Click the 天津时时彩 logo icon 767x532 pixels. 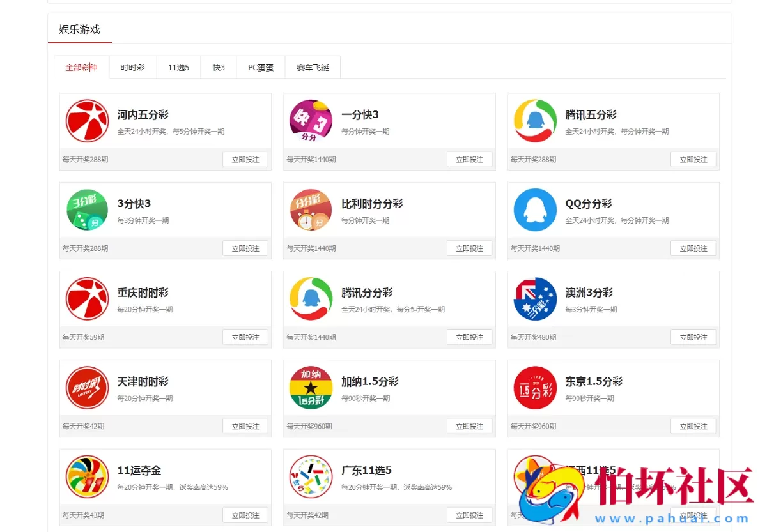point(87,386)
